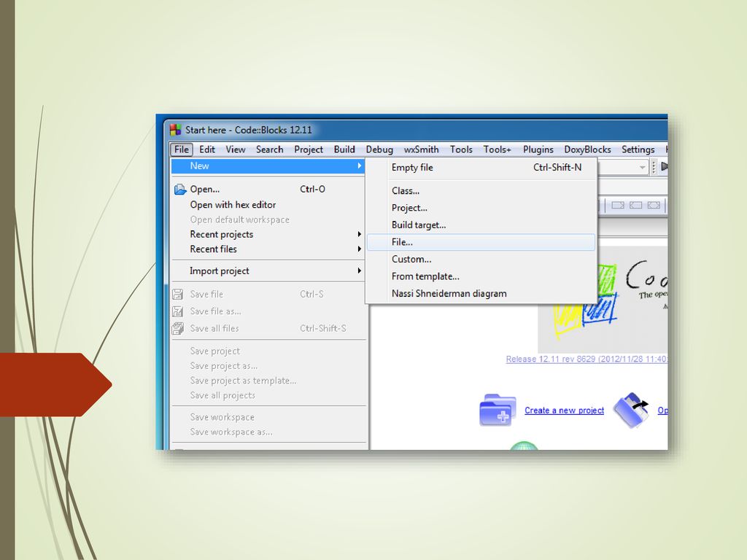
Task: Click the toolbar drag handle grip
Action: [x=654, y=167]
